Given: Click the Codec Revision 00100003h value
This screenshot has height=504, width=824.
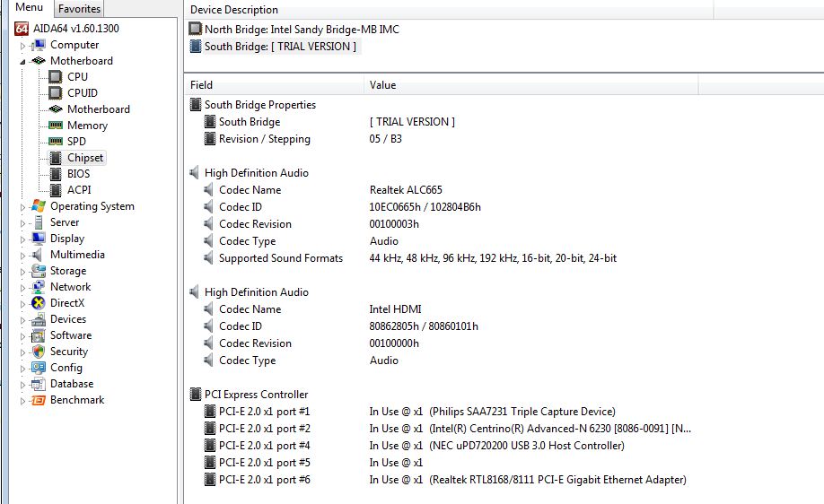Looking at the screenshot, I should [x=394, y=223].
